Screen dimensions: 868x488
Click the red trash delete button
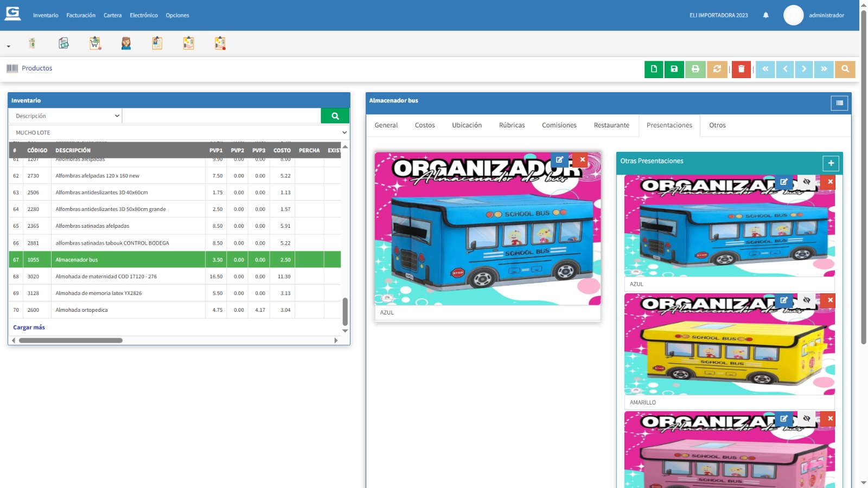point(741,69)
